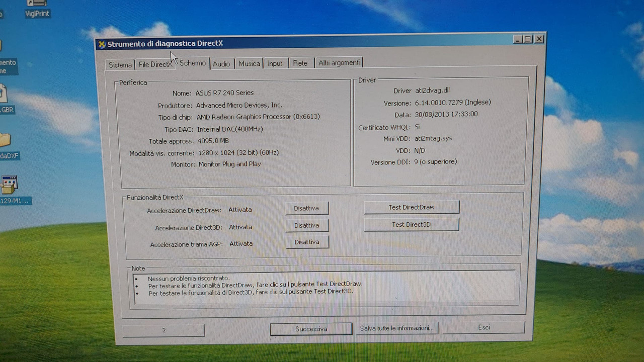Select the text ASUS R7 240 Series
Viewport: 644px width, 362px height.
(x=224, y=93)
